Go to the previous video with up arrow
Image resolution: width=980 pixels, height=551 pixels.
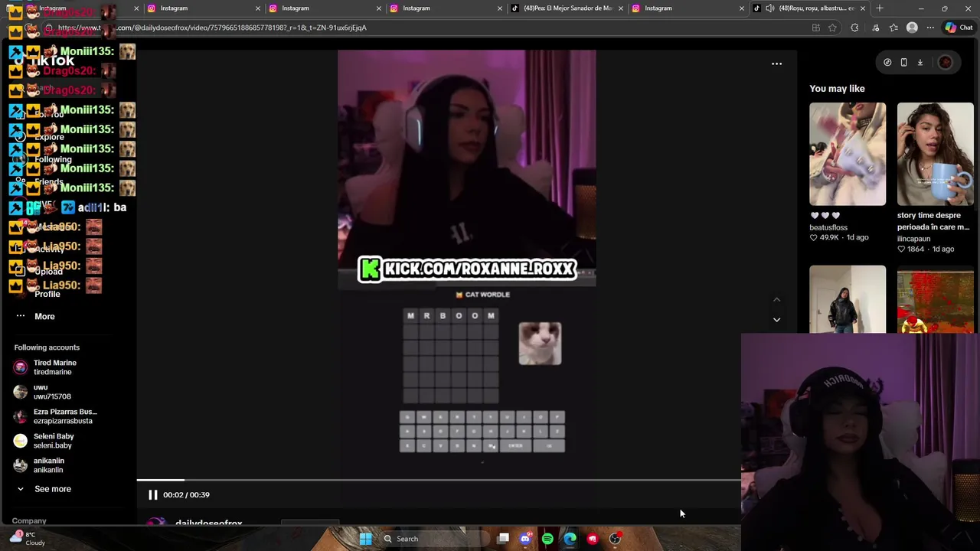tap(776, 299)
